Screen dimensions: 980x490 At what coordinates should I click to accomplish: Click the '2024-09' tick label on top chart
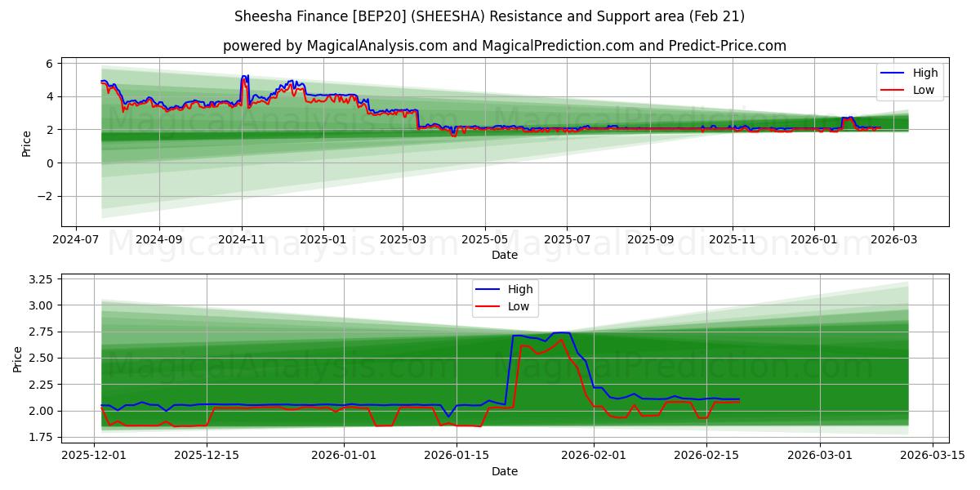click(x=158, y=241)
